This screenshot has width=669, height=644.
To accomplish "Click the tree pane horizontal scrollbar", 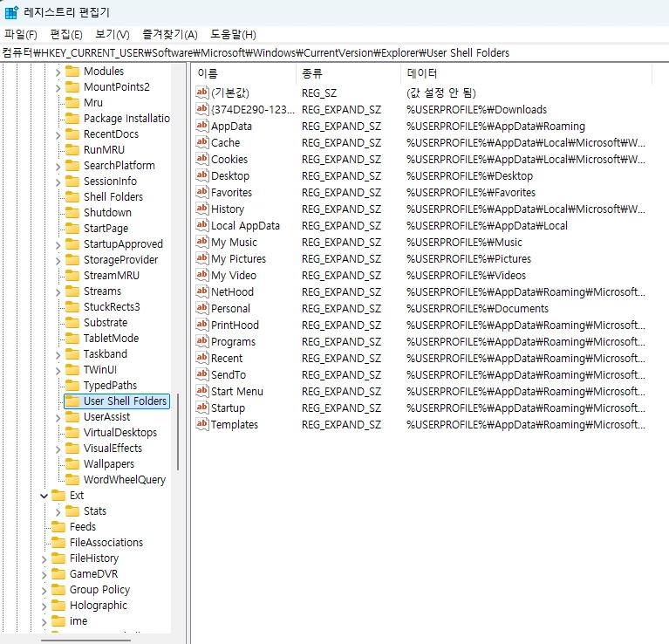I will click(x=85, y=641).
